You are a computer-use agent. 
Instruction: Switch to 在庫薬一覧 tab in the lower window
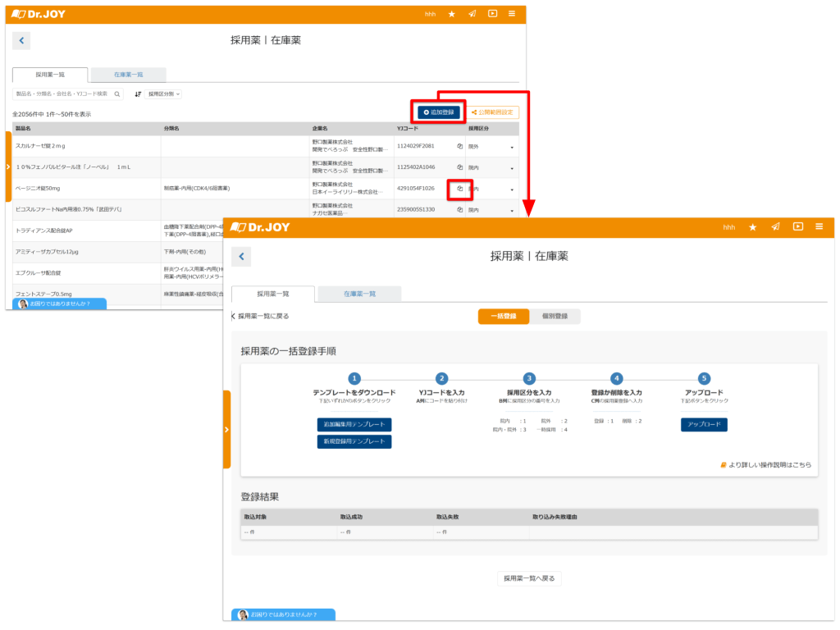coord(359,294)
